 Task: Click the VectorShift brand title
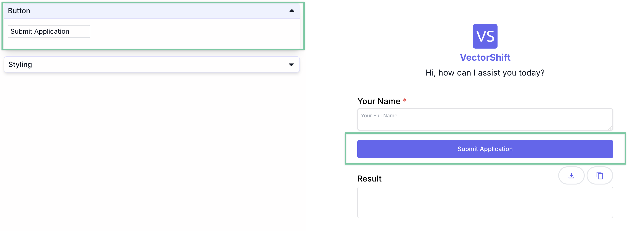485,57
